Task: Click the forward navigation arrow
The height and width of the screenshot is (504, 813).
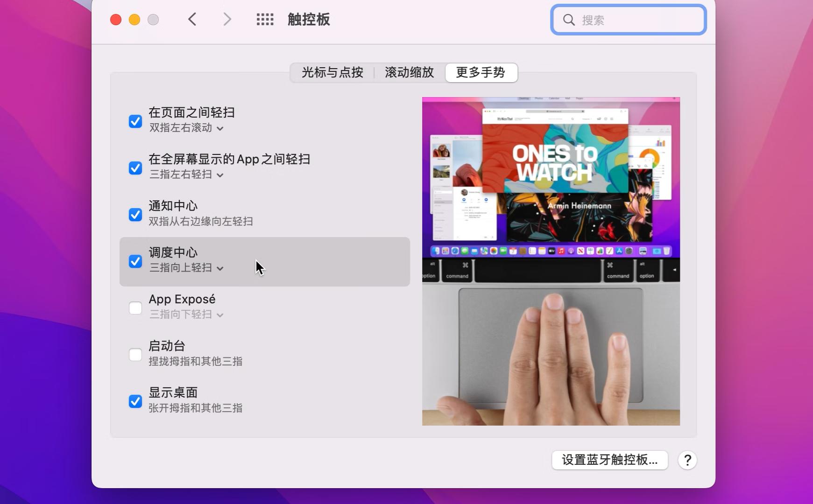Action: (227, 19)
